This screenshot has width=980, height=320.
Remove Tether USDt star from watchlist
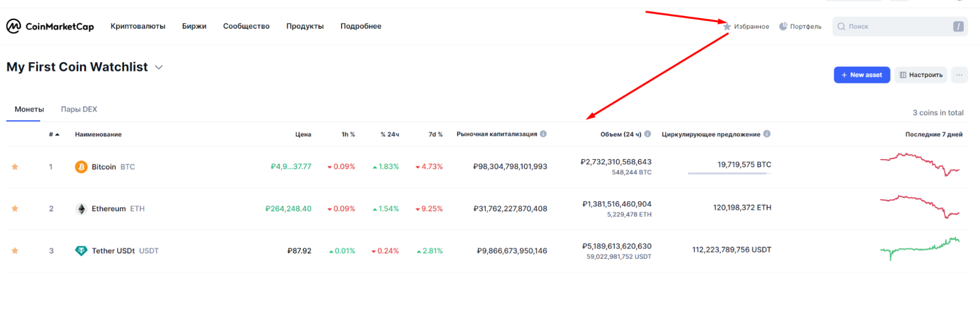15,251
